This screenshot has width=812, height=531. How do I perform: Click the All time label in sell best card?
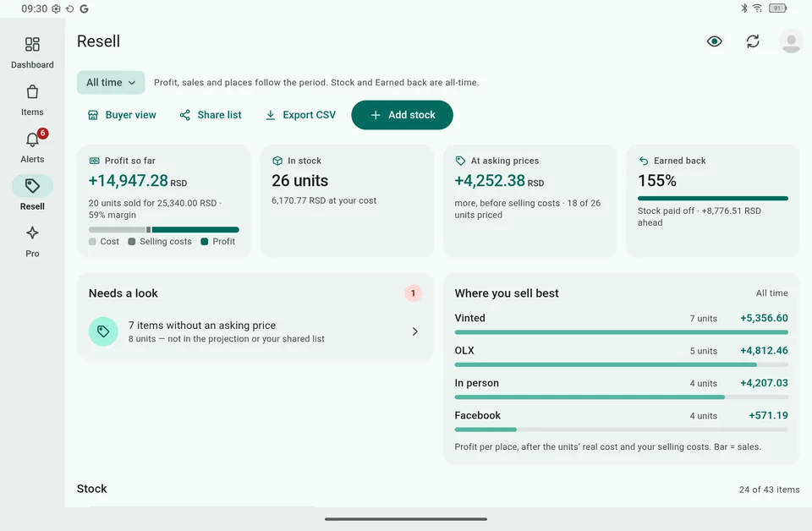[771, 293]
